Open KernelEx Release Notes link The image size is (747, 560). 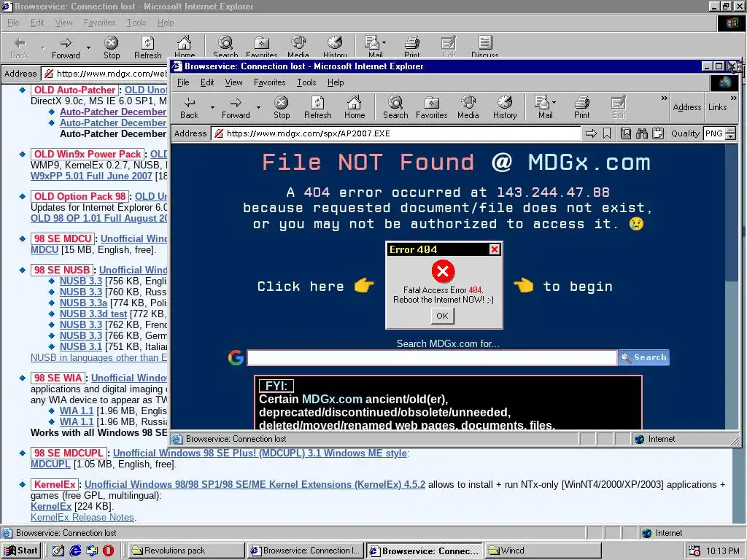click(82, 517)
